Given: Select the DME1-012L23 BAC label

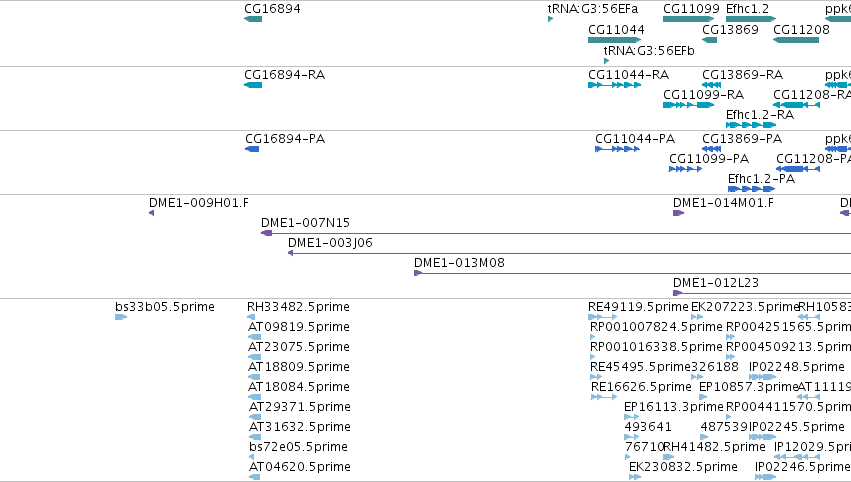Looking at the screenshot, I should coord(716,283).
